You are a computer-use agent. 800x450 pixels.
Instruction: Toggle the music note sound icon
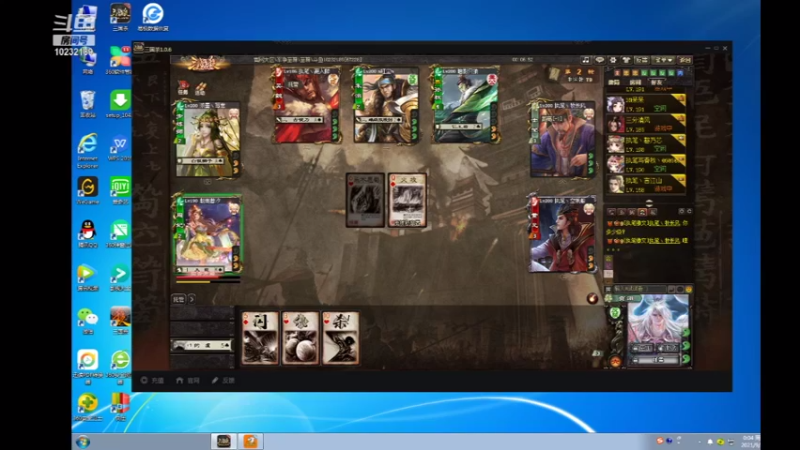coord(586,60)
